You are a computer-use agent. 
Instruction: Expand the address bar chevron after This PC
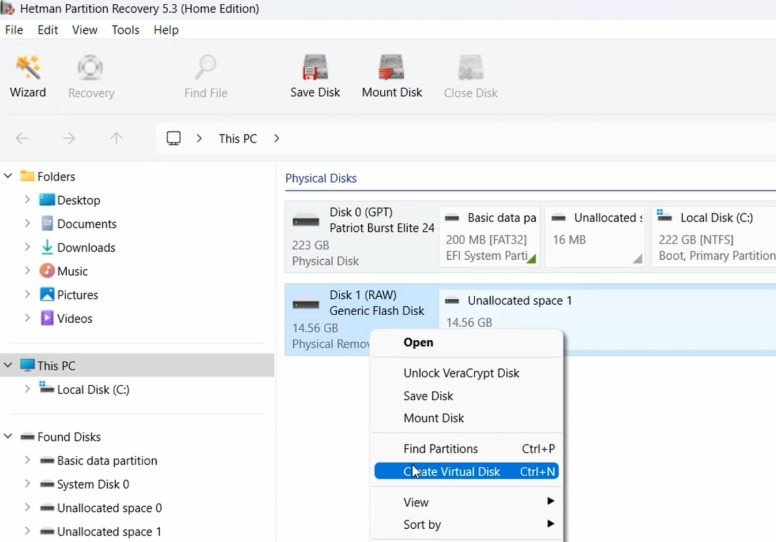(x=277, y=138)
